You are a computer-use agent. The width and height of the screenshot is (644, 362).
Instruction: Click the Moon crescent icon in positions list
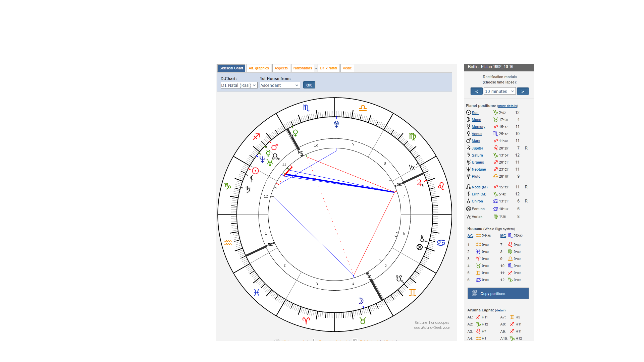point(469,120)
